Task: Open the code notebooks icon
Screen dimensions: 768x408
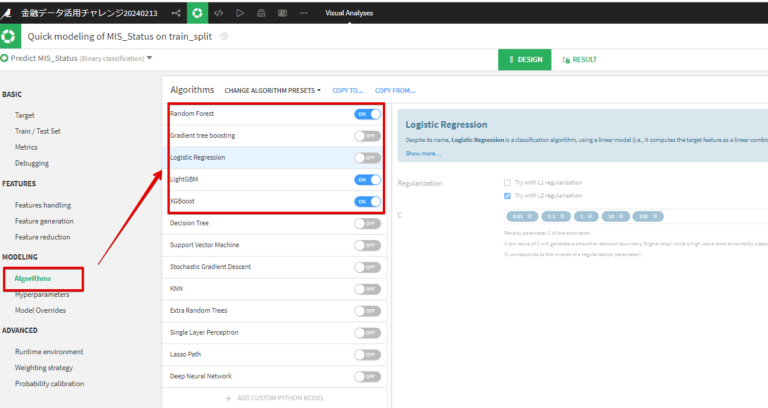Action: (x=218, y=13)
